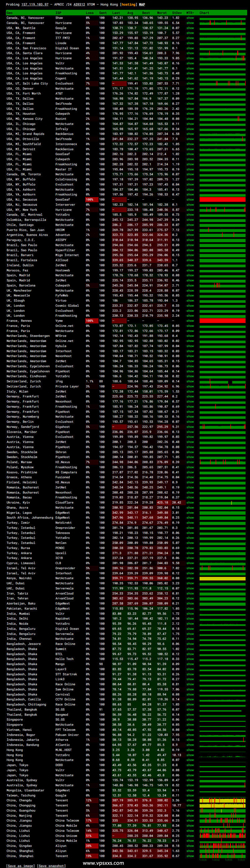
Task: Select the "hosting" tag in the header
Action: (x=128, y=5)
